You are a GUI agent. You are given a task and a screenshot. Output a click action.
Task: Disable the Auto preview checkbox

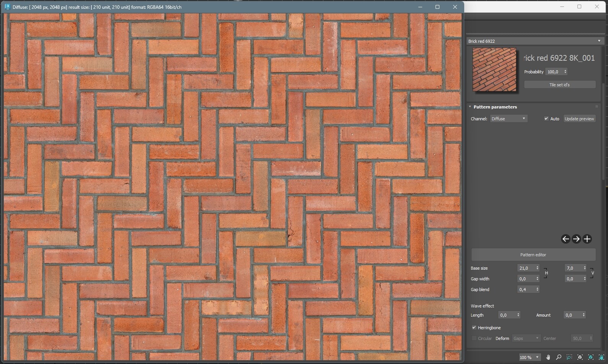(x=546, y=119)
